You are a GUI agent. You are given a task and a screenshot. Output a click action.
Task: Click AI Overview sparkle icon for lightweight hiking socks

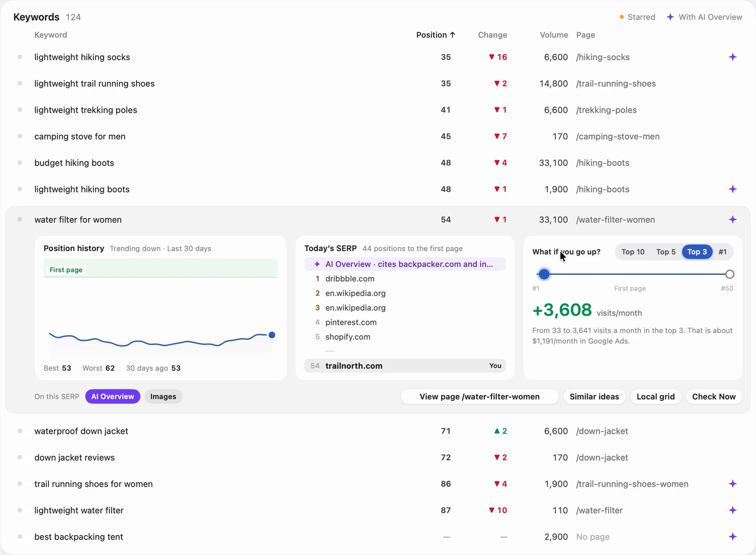(x=733, y=57)
